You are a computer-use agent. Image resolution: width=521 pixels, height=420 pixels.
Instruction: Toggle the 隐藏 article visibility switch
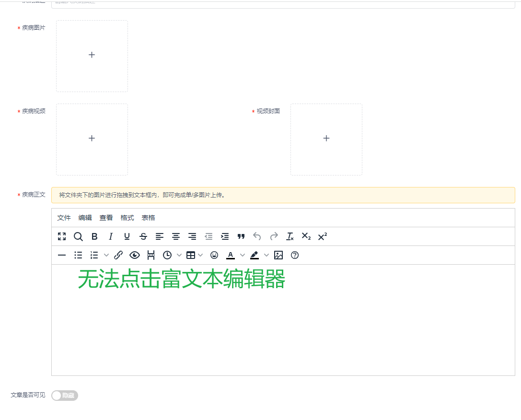64,395
